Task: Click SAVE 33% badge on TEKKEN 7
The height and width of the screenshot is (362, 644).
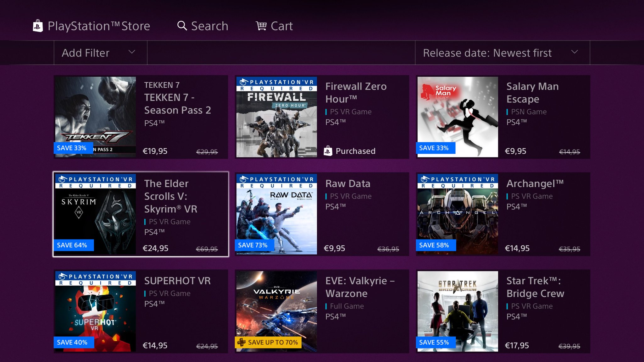Action: [73, 148]
